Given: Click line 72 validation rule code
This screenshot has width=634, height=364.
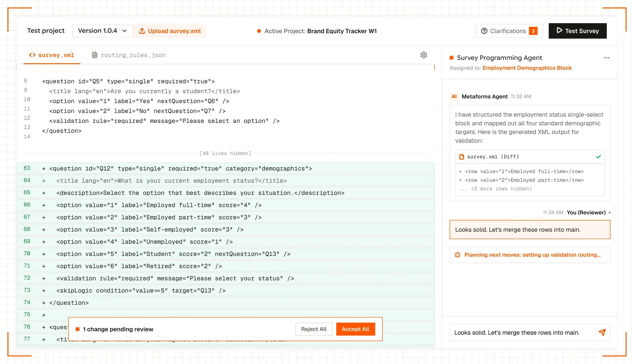Looking at the screenshot, I should coord(175,278).
